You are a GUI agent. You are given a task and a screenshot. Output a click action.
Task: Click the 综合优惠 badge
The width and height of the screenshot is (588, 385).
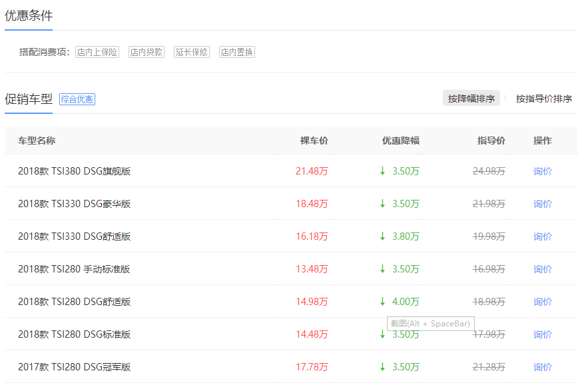tap(77, 99)
